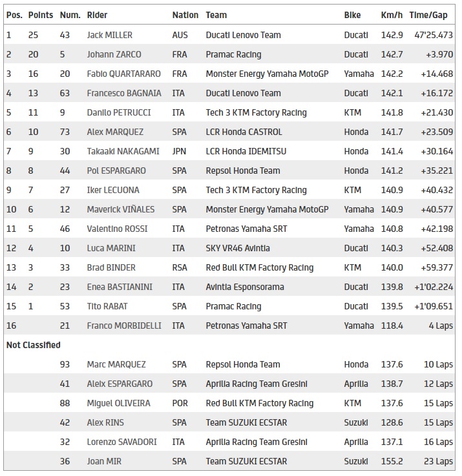Open Valentino ROSSI's rider entry
Screen dimensions: 462x476
point(118,229)
